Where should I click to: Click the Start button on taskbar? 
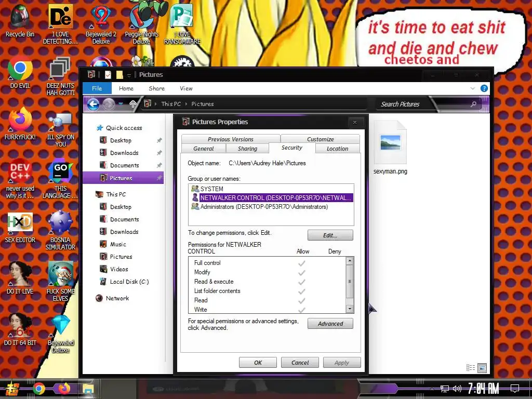[x=12, y=389]
